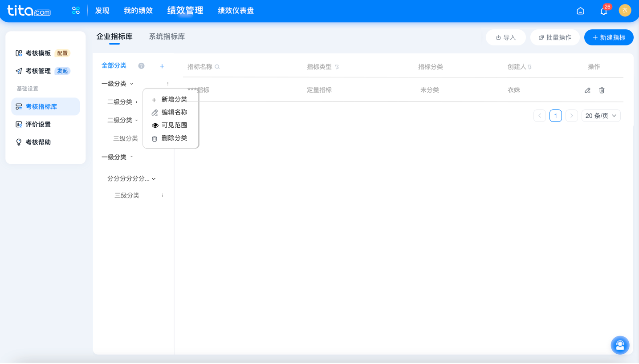Click the 指标分类 column header
This screenshot has height=364, width=639.
(431, 67)
